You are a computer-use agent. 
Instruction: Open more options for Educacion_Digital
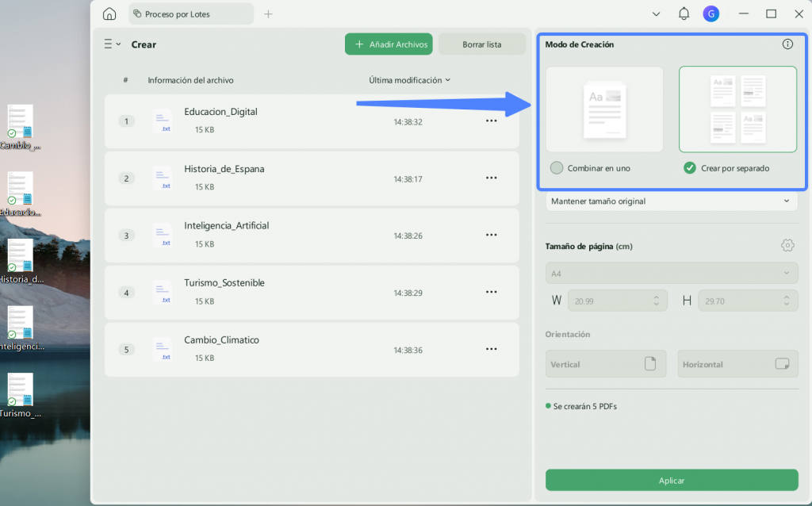(491, 121)
